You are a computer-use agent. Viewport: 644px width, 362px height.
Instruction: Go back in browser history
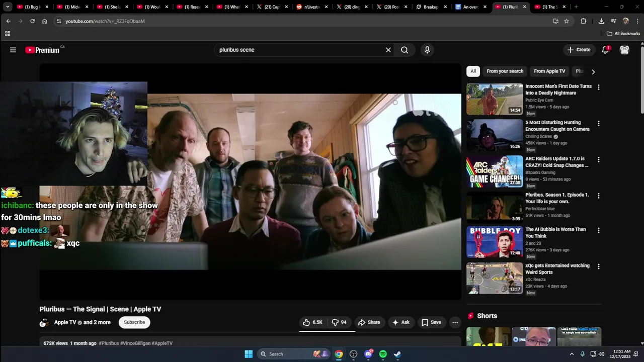(8, 21)
